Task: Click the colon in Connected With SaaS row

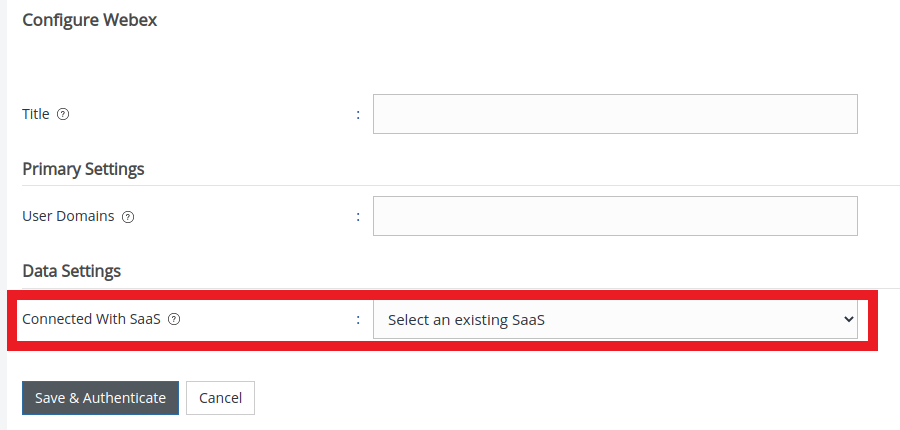Action: (358, 321)
